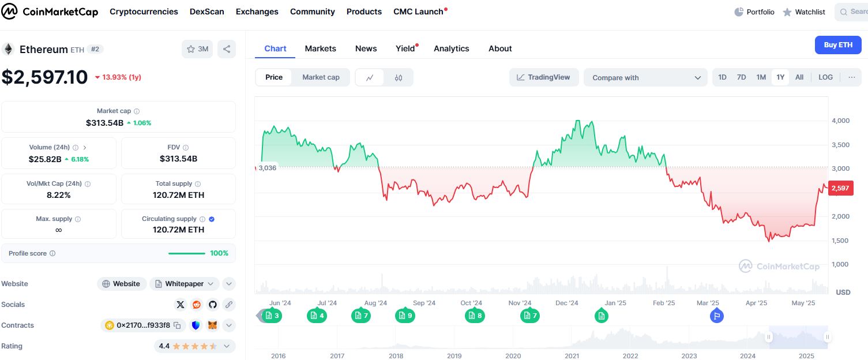Click the blue shield contract icon
The width and height of the screenshot is (868, 360).
coord(197,325)
